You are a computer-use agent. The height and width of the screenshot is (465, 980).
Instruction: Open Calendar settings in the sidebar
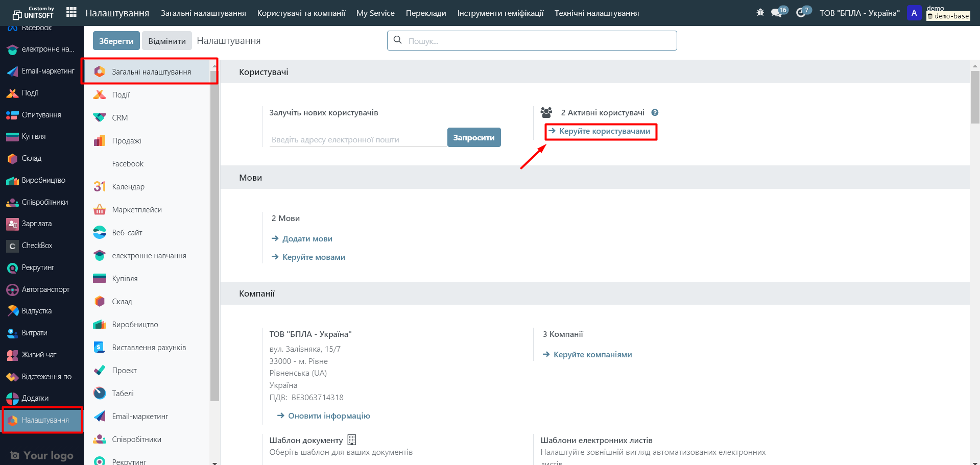click(x=128, y=187)
